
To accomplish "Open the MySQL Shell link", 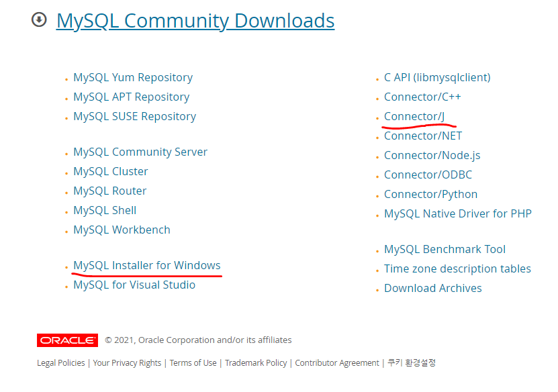I will (105, 211).
